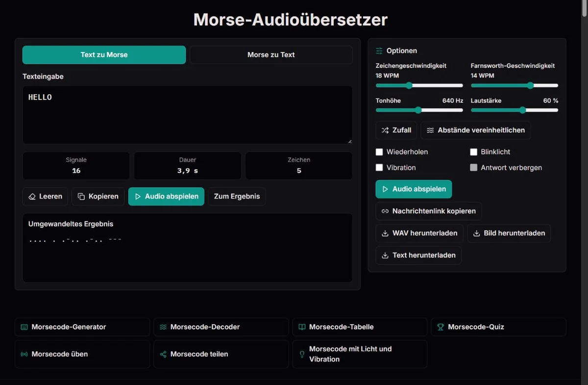
Task: Click the 18 WPM speed value
Action: (386, 76)
